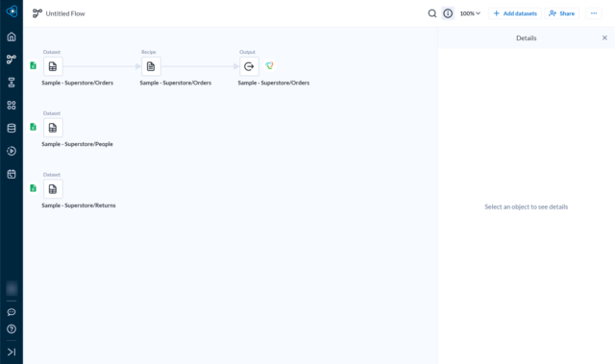Toggle the Details info icon
The image size is (615, 364).
coord(448,13)
